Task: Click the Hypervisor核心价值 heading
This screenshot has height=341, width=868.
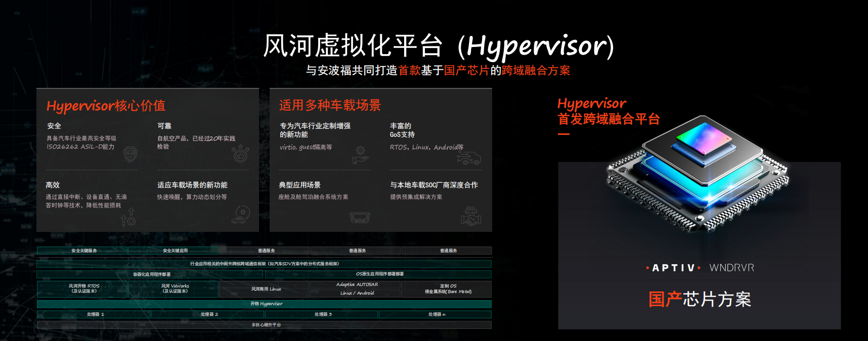Action: [x=106, y=106]
